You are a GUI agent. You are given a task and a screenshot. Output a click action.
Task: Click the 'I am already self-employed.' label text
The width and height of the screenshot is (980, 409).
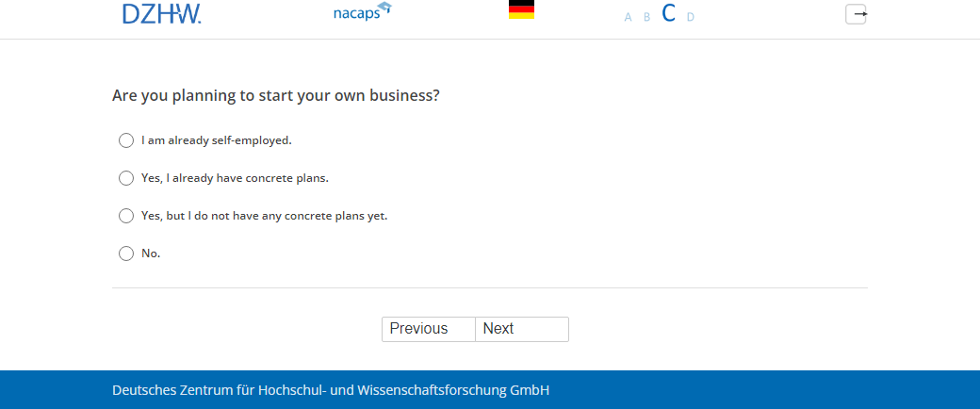click(217, 140)
